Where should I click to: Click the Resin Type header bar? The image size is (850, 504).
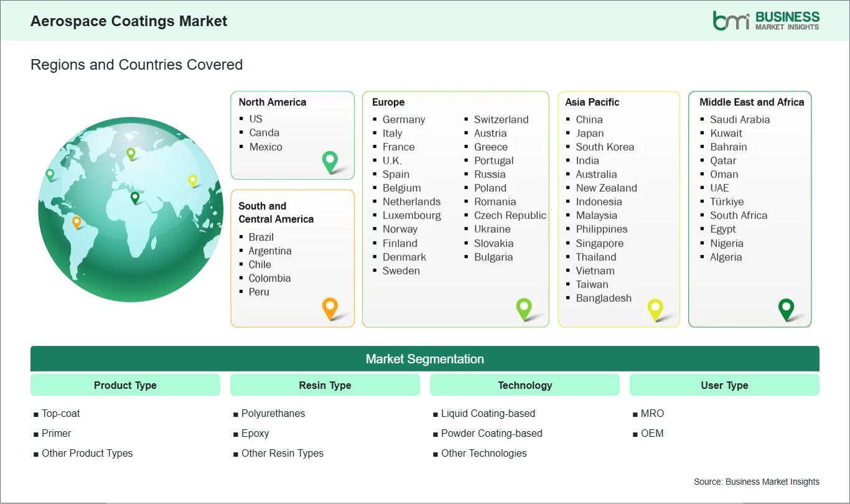tap(325, 385)
